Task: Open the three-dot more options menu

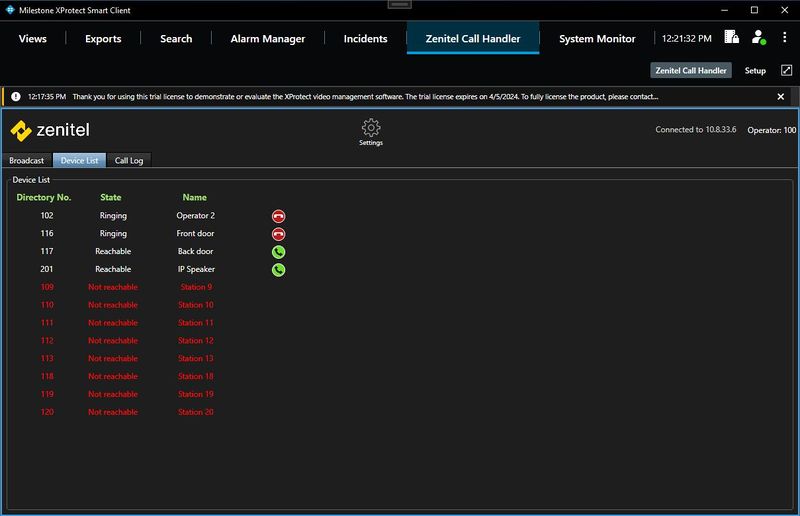Action: click(784, 37)
